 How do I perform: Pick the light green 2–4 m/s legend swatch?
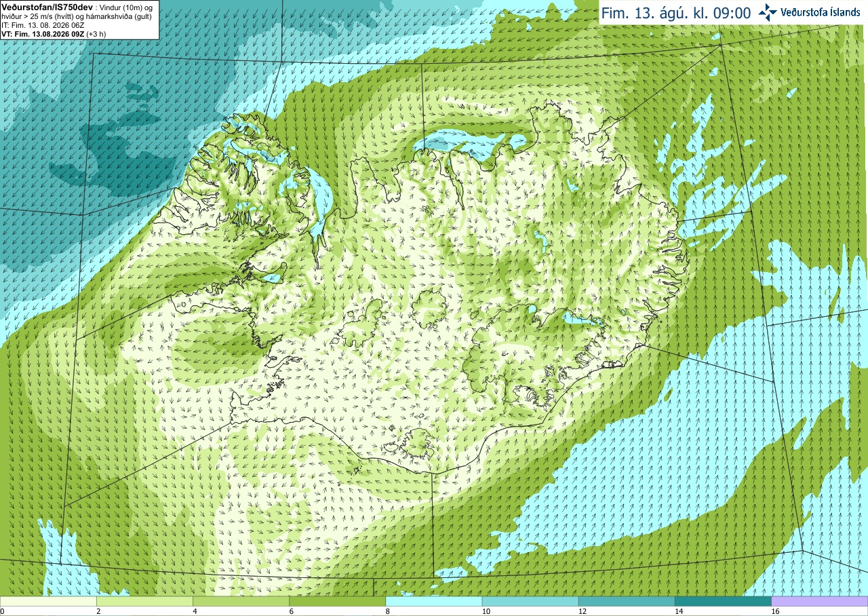(x=144, y=601)
